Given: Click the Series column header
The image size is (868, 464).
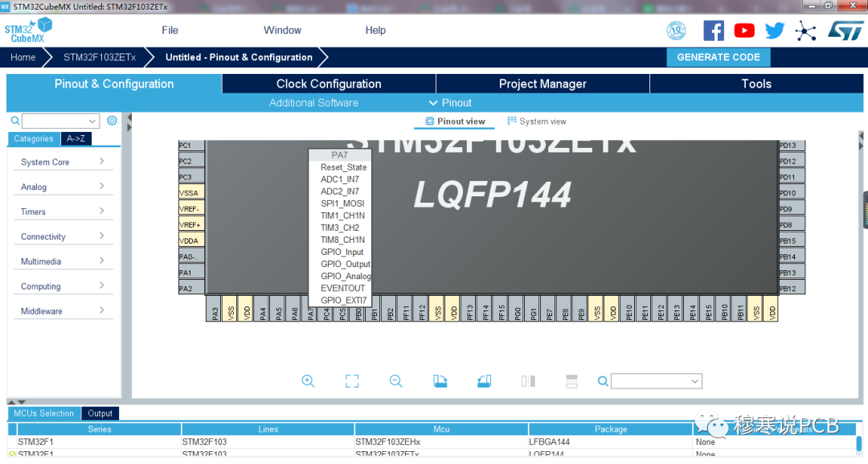Looking at the screenshot, I should tap(99, 429).
